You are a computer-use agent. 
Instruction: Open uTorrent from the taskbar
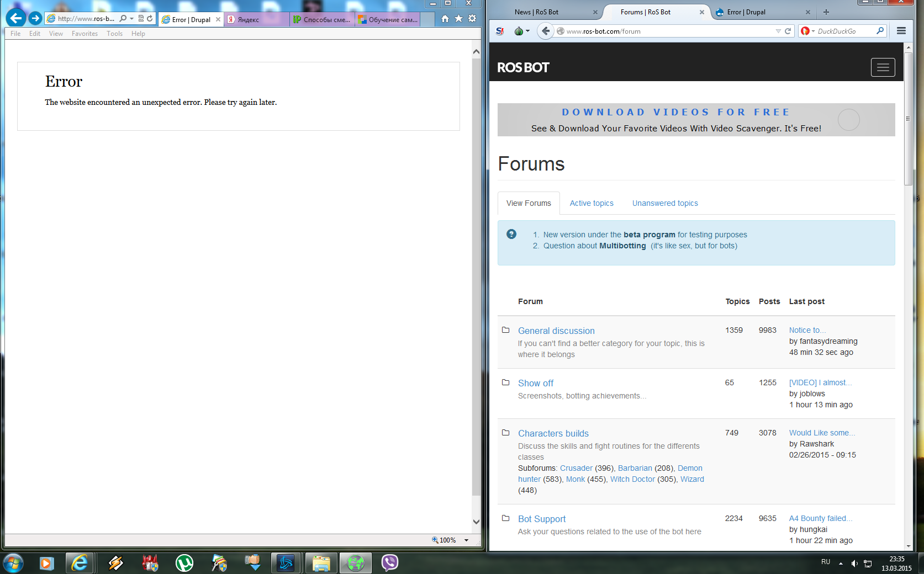click(x=184, y=563)
